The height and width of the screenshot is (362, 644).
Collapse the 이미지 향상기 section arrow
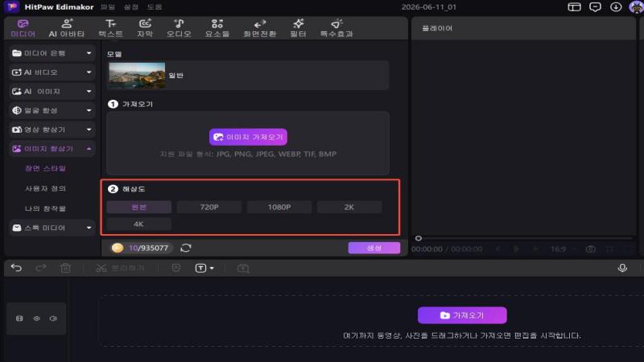tap(89, 149)
